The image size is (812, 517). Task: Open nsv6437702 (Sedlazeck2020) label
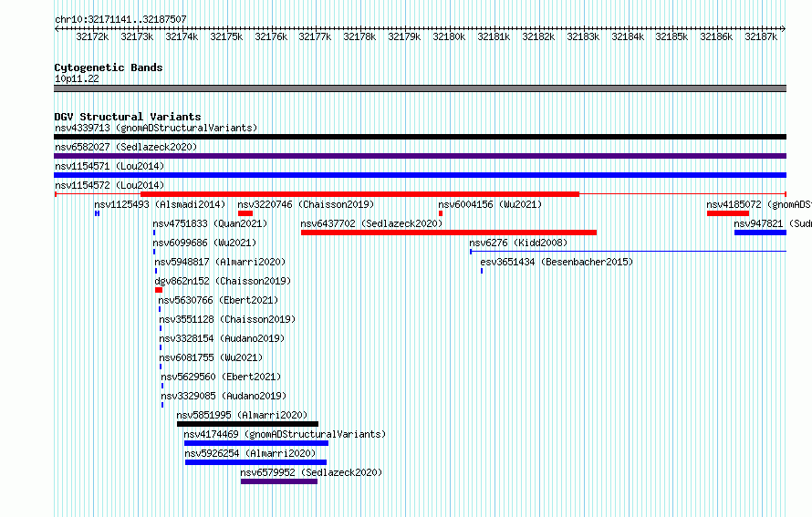(x=372, y=223)
